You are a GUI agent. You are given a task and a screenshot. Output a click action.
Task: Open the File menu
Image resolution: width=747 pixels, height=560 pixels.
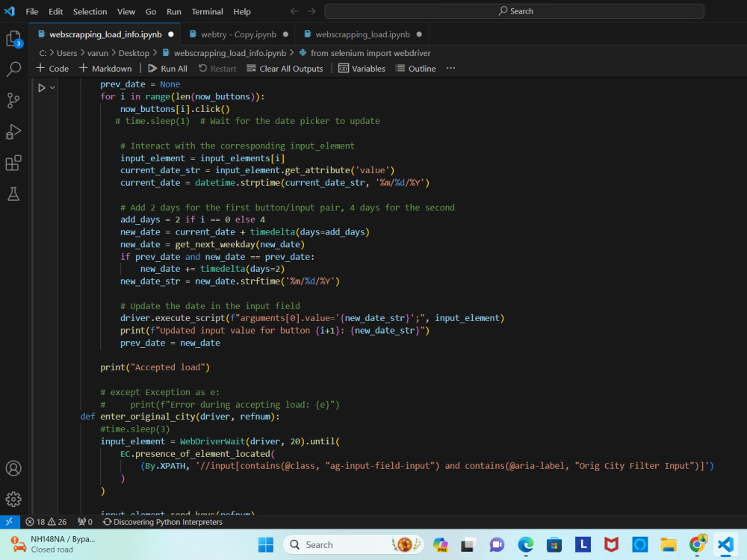(x=32, y=11)
